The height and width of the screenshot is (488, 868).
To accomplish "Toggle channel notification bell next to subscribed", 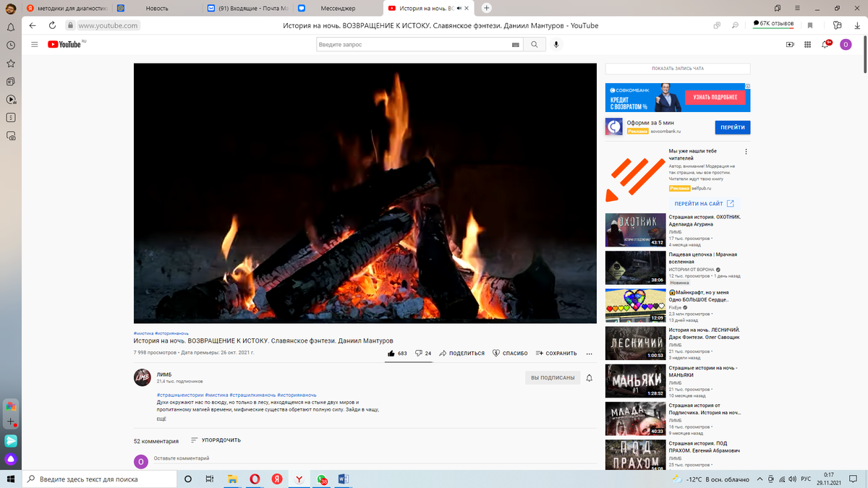I will pyautogui.click(x=590, y=377).
